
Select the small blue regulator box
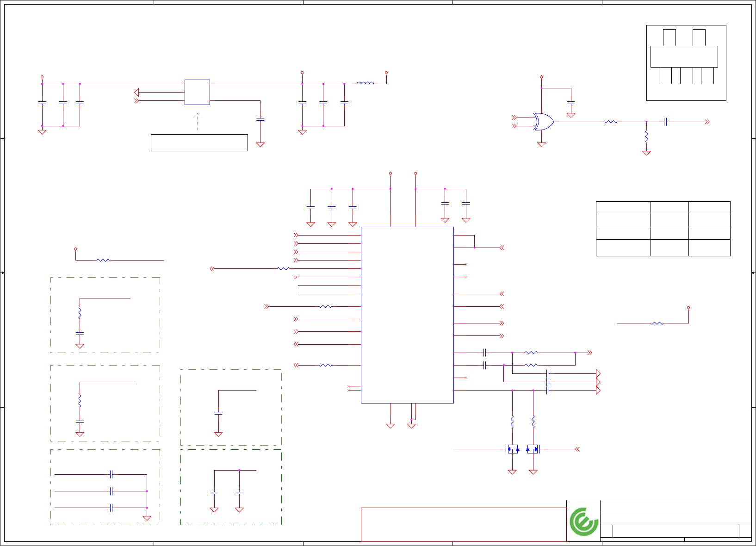(197, 92)
